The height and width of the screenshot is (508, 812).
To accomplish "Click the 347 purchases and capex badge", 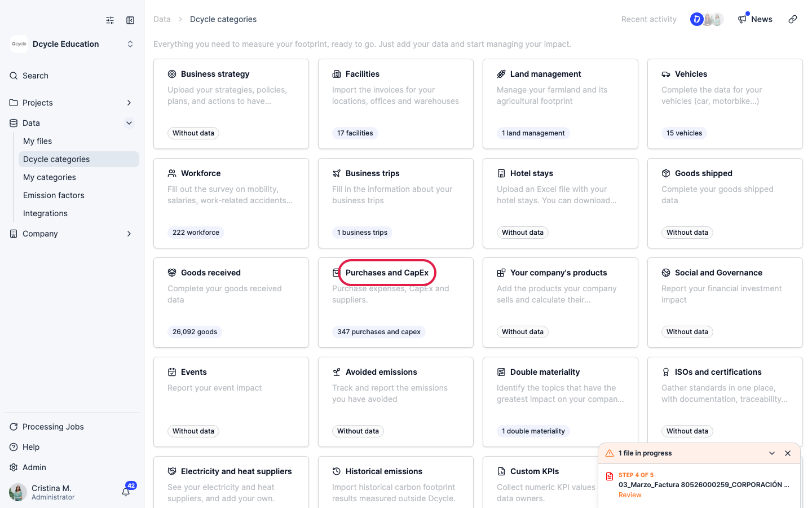I will (379, 332).
